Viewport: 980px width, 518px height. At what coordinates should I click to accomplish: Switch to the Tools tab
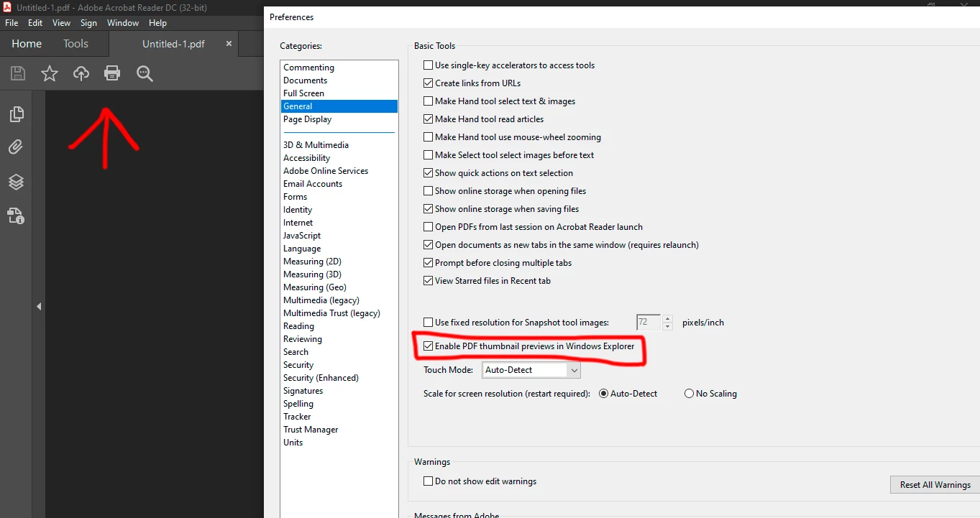[x=75, y=44]
